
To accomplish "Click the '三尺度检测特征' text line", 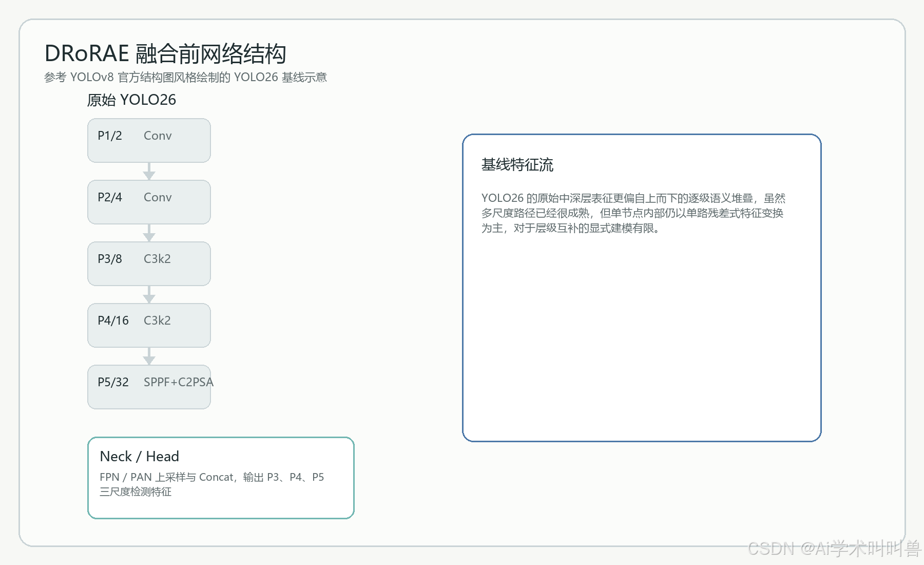I will (x=136, y=492).
